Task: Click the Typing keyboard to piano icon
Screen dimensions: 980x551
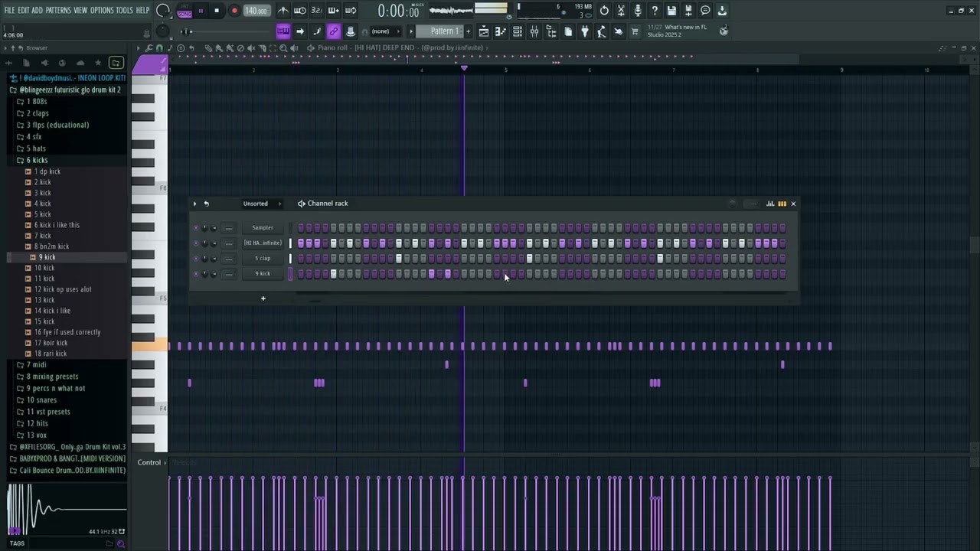Action: coord(283,31)
